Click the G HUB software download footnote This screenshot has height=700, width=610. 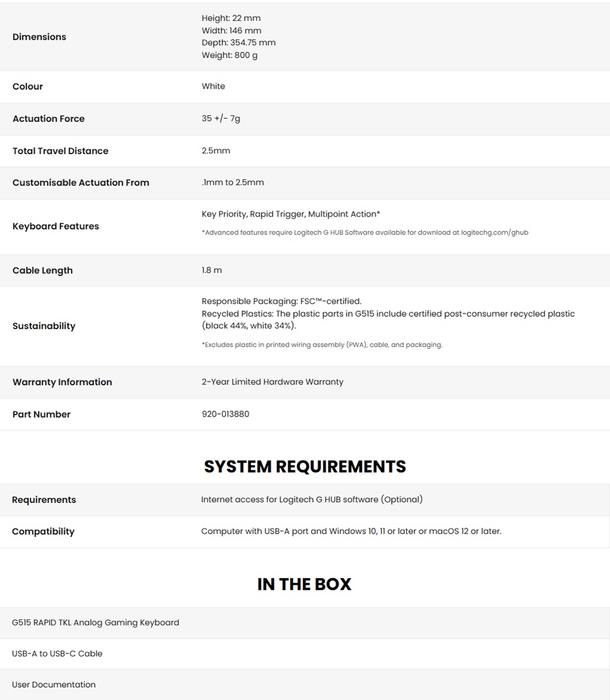(x=365, y=233)
